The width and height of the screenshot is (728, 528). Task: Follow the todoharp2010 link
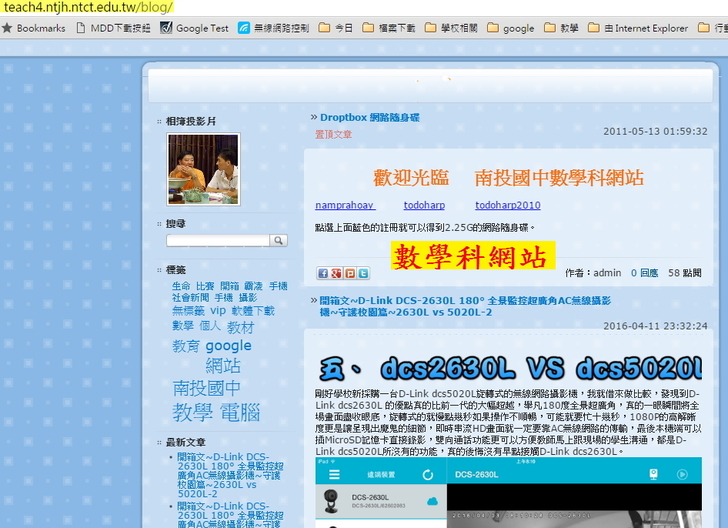507,205
